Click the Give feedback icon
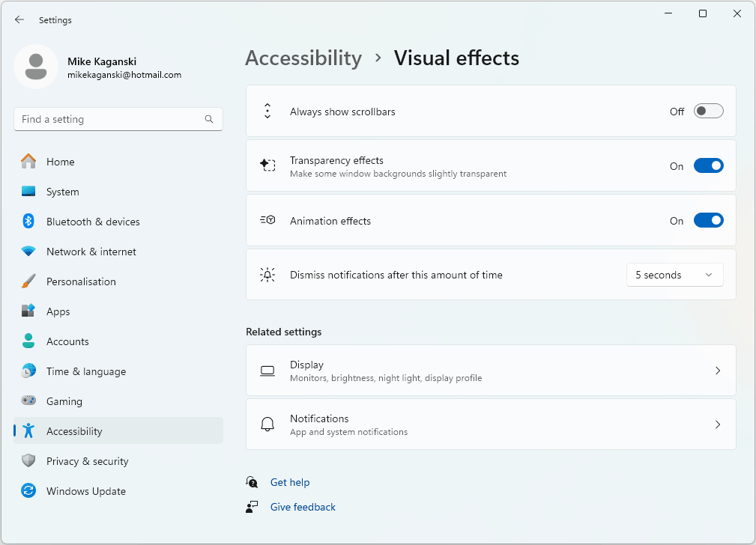756x545 pixels. [252, 507]
